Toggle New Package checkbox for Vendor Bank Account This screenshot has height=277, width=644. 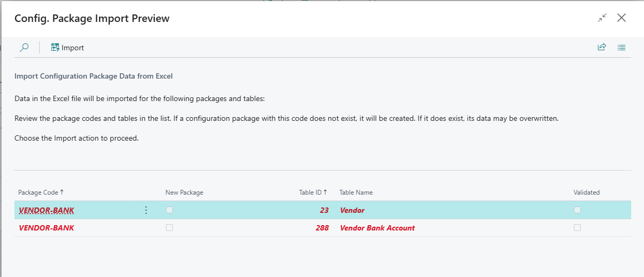click(169, 228)
